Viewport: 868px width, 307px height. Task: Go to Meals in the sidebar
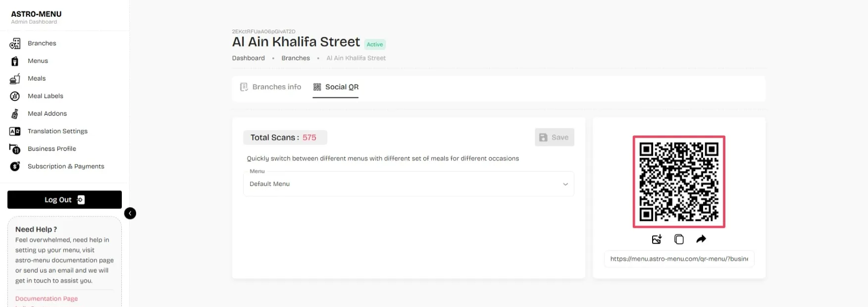(37, 79)
